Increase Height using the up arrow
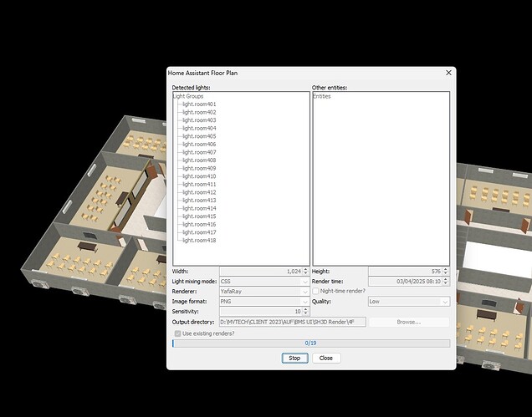532x417 pixels. pos(446,270)
